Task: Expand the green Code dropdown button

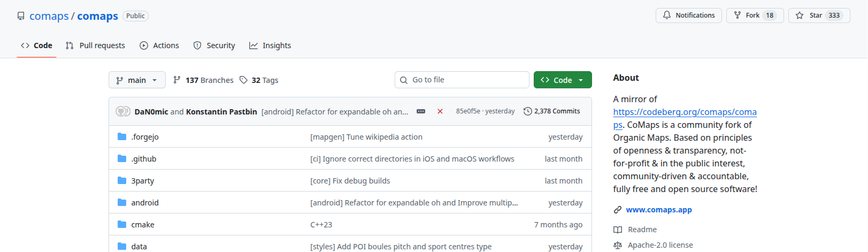Action: [563, 80]
